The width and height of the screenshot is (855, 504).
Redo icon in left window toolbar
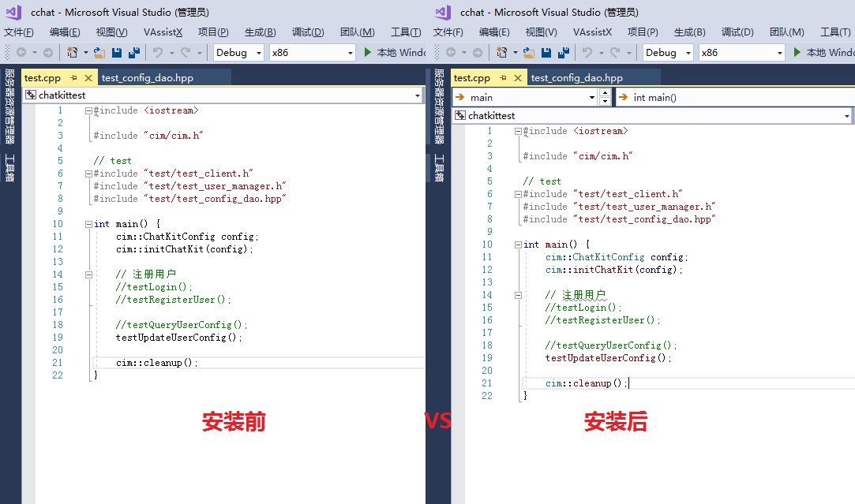(186, 52)
